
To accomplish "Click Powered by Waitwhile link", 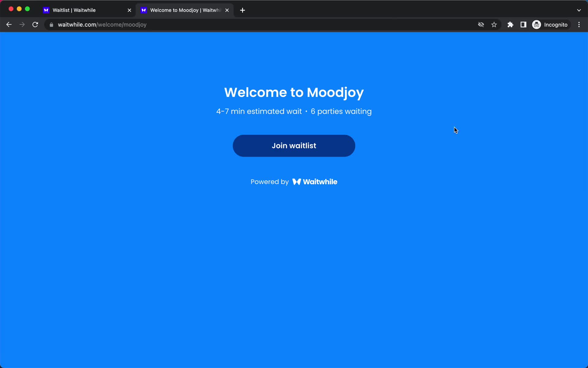I will (x=294, y=182).
